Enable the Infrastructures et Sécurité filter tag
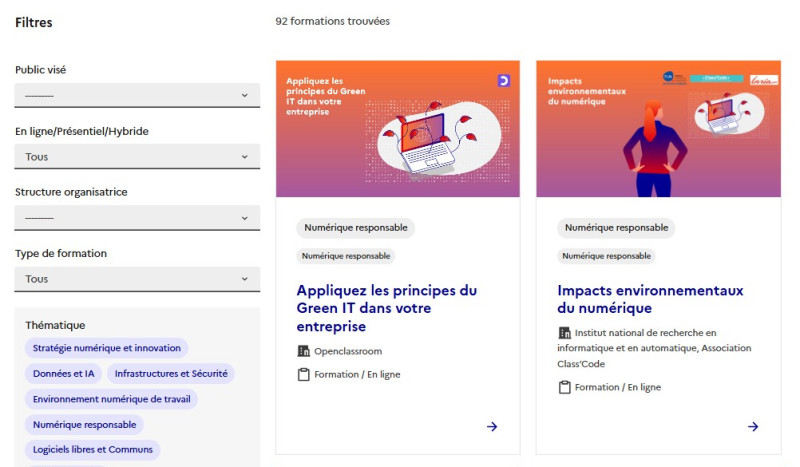 pos(171,374)
